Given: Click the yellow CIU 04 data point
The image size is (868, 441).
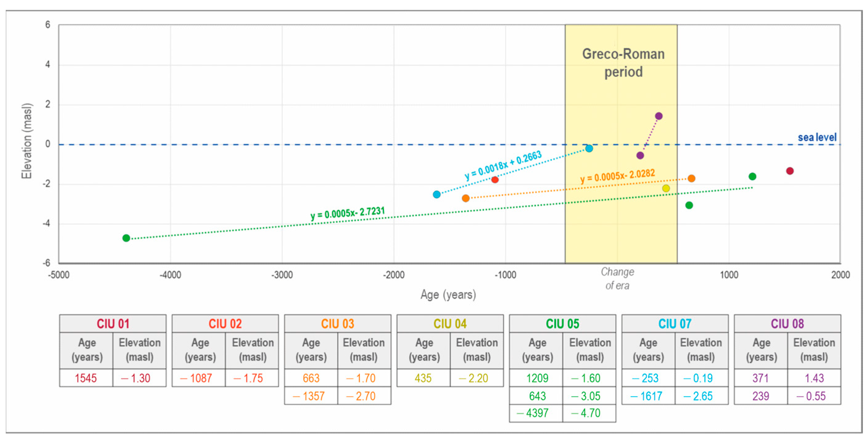Looking at the screenshot, I should (666, 189).
